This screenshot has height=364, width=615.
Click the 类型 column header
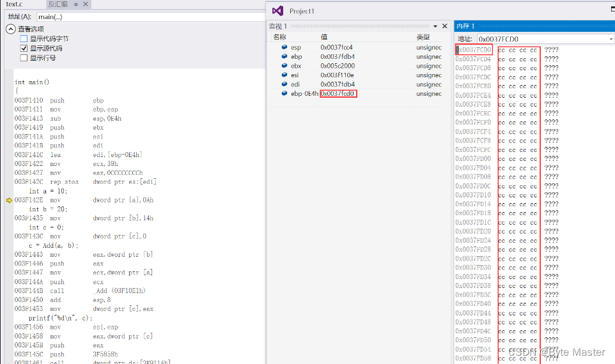[x=423, y=37]
